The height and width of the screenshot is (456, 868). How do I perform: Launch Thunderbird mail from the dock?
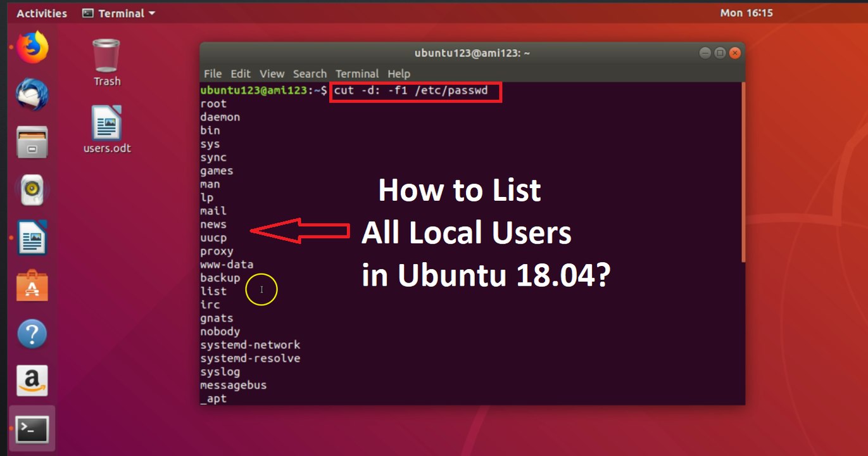click(x=32, y=95)
